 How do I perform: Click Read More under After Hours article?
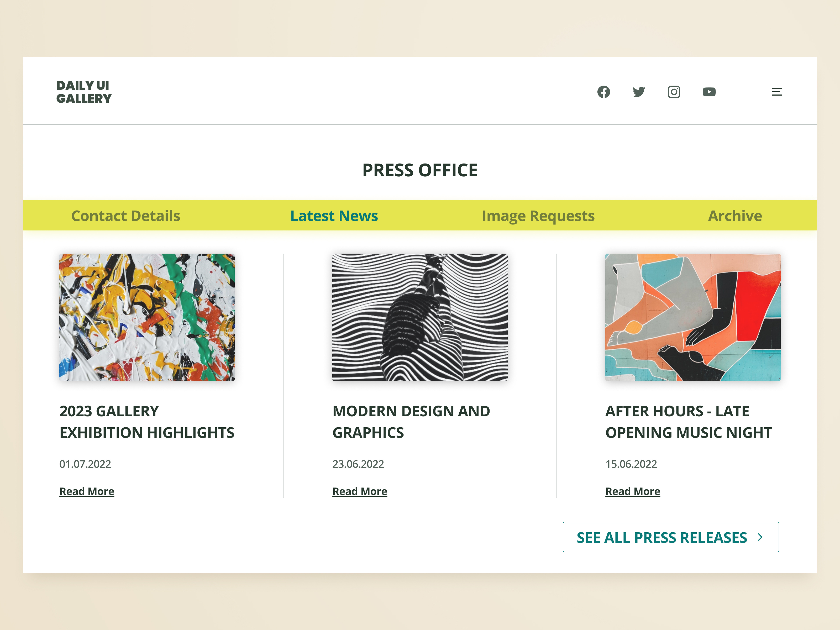click(x=633, y=491)
